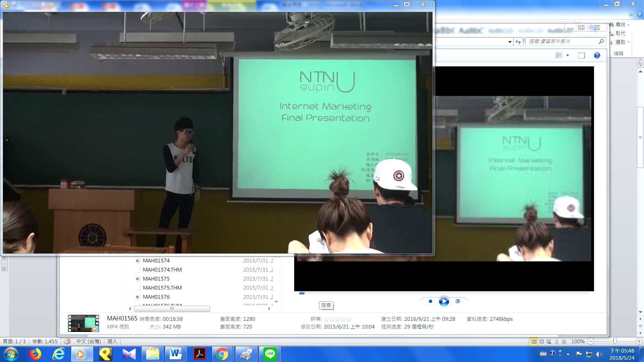Switch preview player to full mode

click(x=458, y=301)
